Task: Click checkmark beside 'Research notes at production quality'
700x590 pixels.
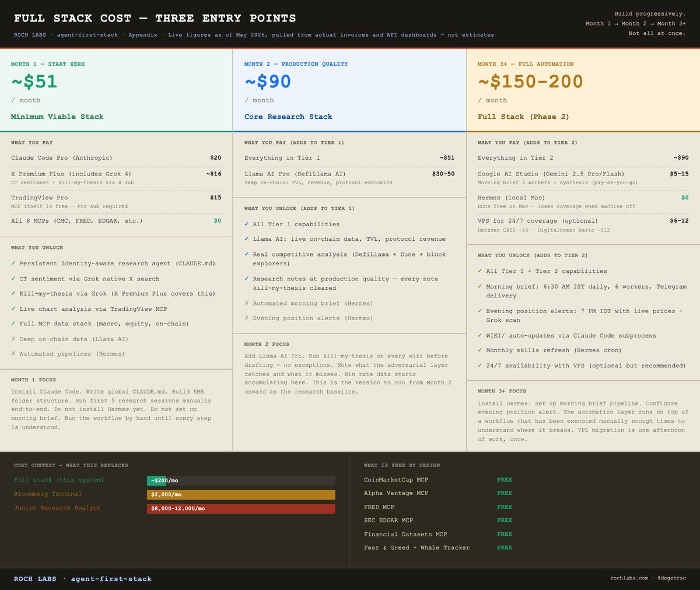Action: [247, 279]
